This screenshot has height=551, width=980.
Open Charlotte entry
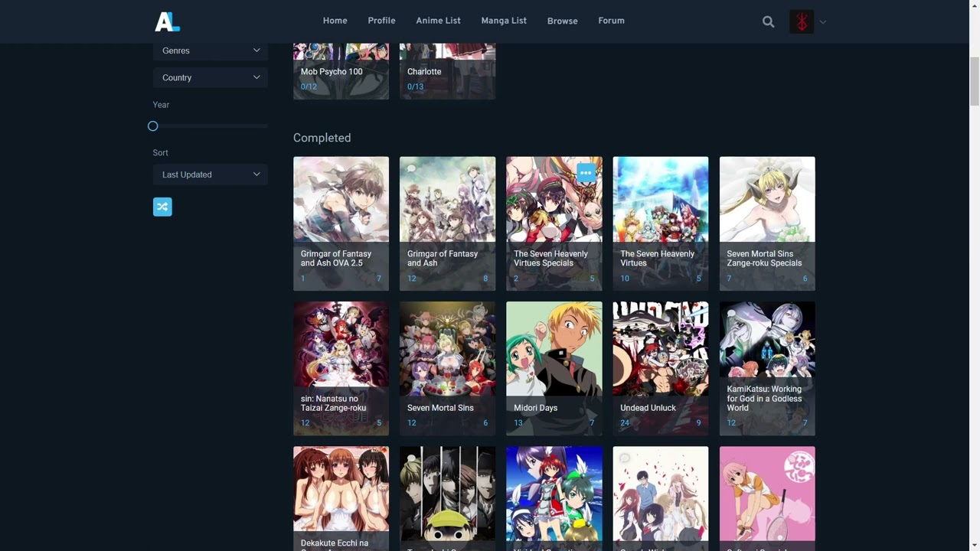[x=447, y=71]
